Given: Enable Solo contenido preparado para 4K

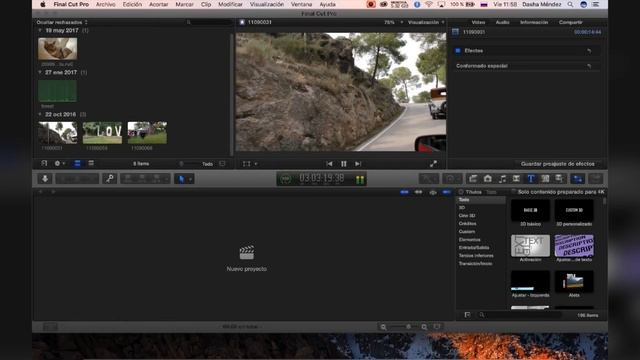Looking at the screenshot, I should click(x=513, y=191).
